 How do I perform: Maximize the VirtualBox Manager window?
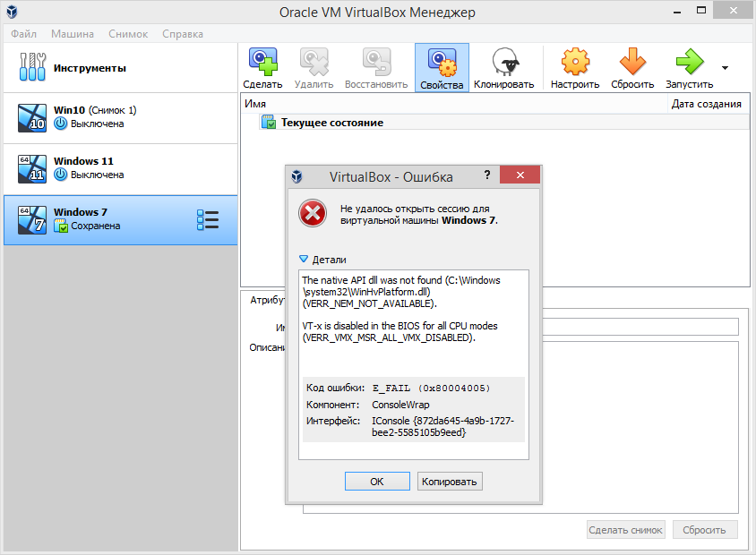pyautogui.click(x=701, y=10)
